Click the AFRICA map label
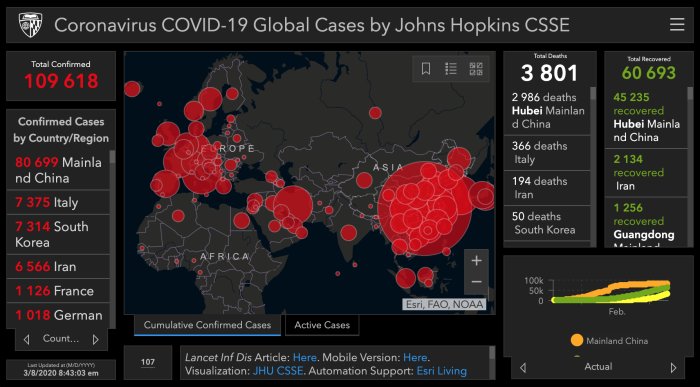This screenshot has width=700, height=387. point(225,257)
